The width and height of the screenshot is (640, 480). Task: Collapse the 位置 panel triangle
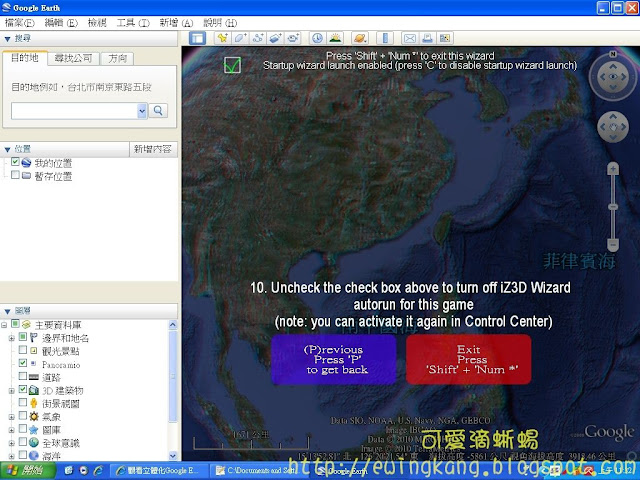tap(7, 150)
